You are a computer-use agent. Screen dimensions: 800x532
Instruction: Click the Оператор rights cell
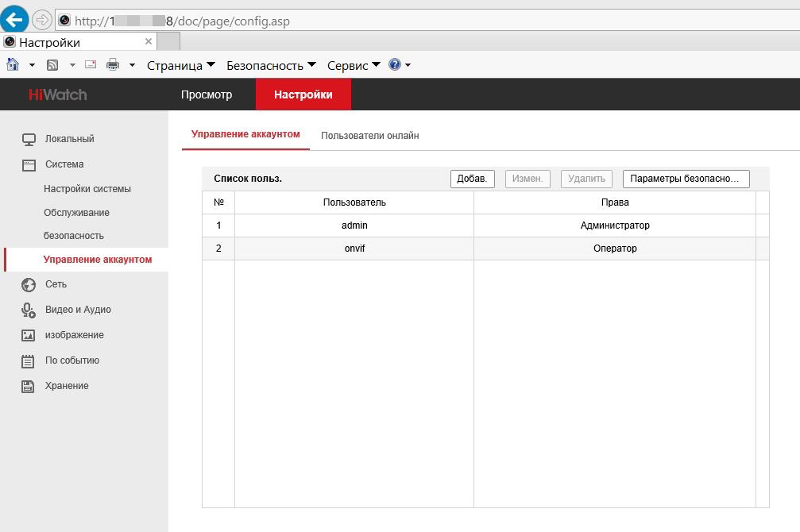click(x=615, y=249)
